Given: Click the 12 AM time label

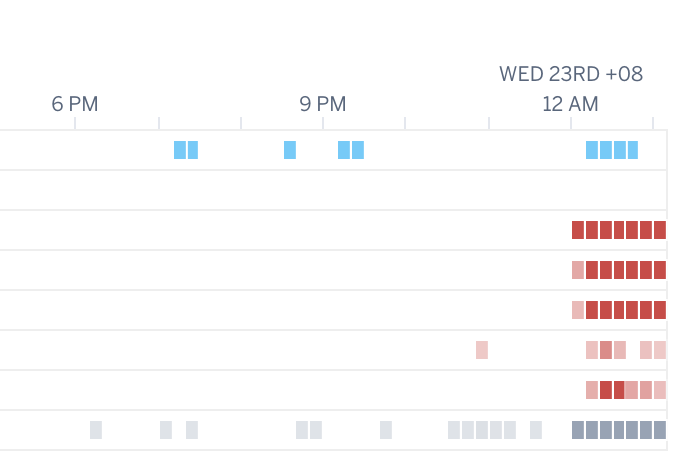Looking at the screenshot, I should coord(570,104).
